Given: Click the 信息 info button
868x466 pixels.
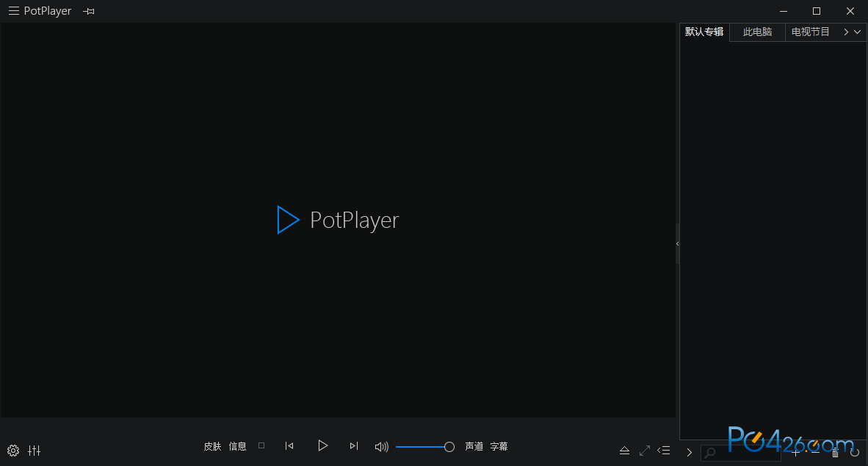Looking at the screenshot, I should 237,447.
